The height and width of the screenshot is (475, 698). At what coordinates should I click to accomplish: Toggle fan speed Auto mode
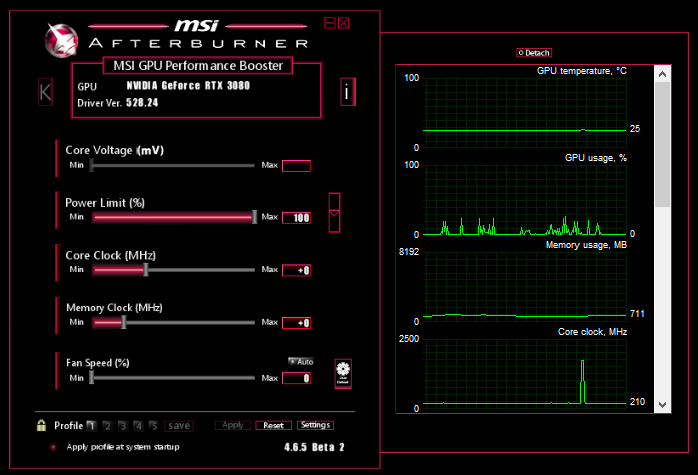point(301,362)
